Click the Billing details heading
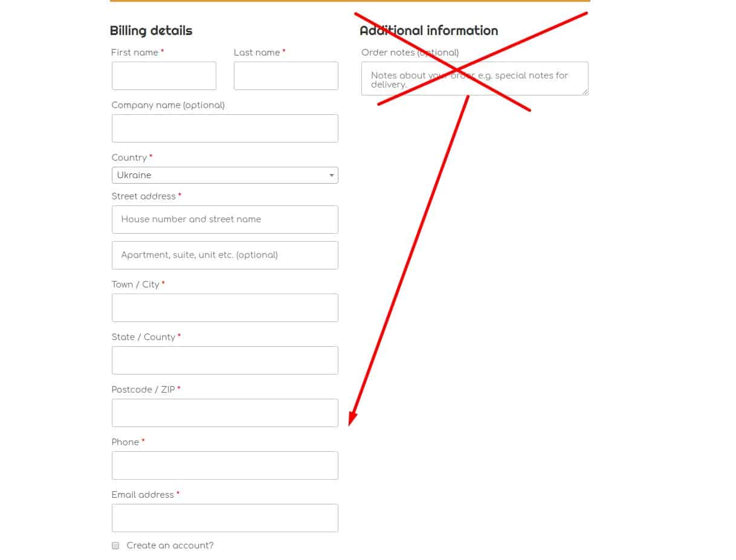736x560 pixels. coord(150,30)
